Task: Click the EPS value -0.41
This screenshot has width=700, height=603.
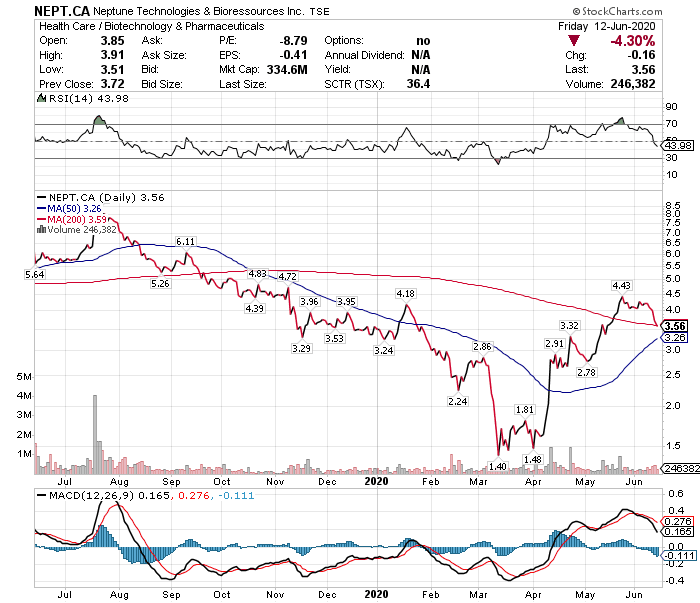Action: click(293, 55)
